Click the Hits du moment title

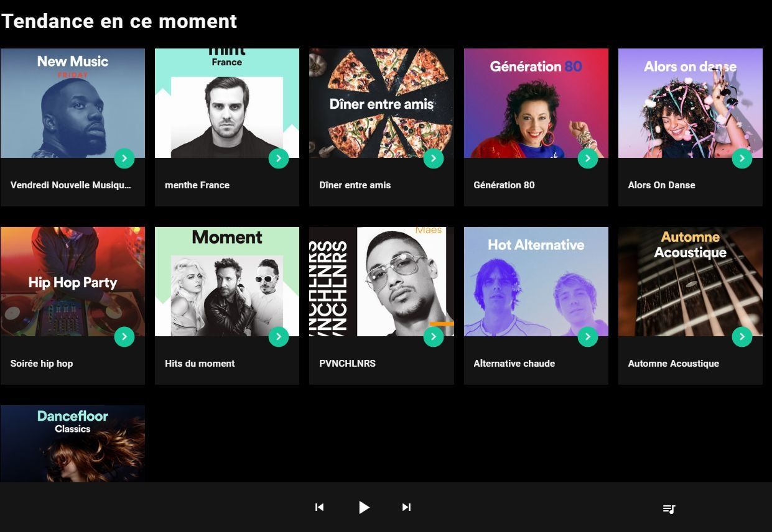(200, 363)
